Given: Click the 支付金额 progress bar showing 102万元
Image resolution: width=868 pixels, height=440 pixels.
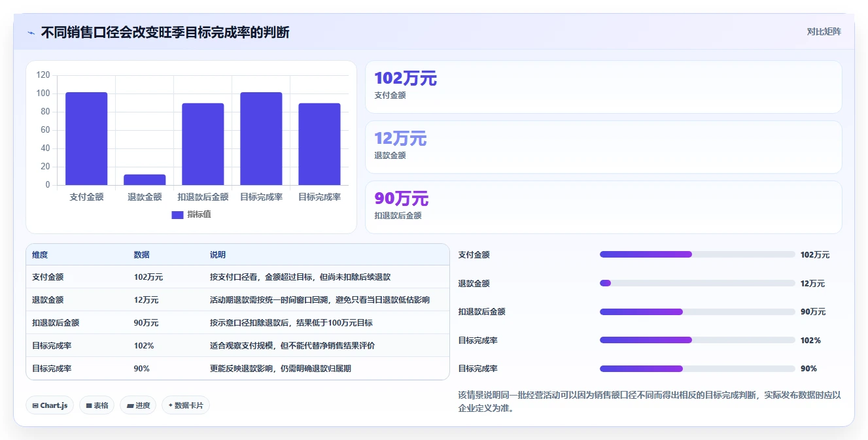Looking at the screenshot, I should pos(697,254).
